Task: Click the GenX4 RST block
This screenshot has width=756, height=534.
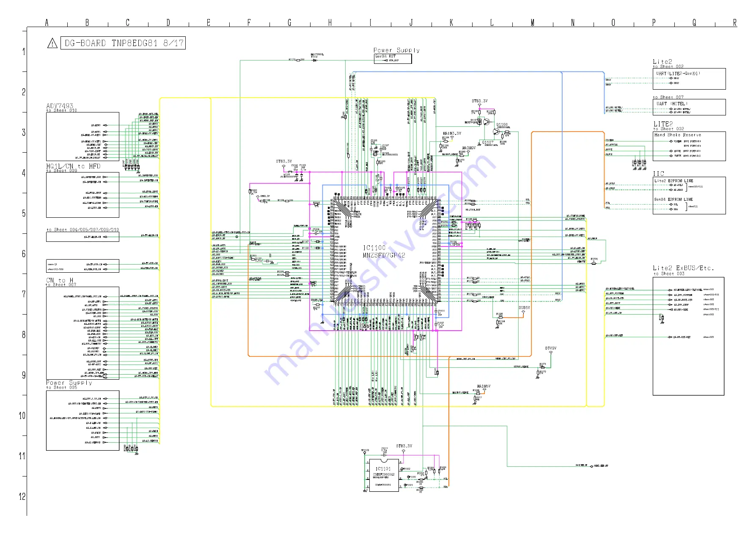Action: coord(393,59)
